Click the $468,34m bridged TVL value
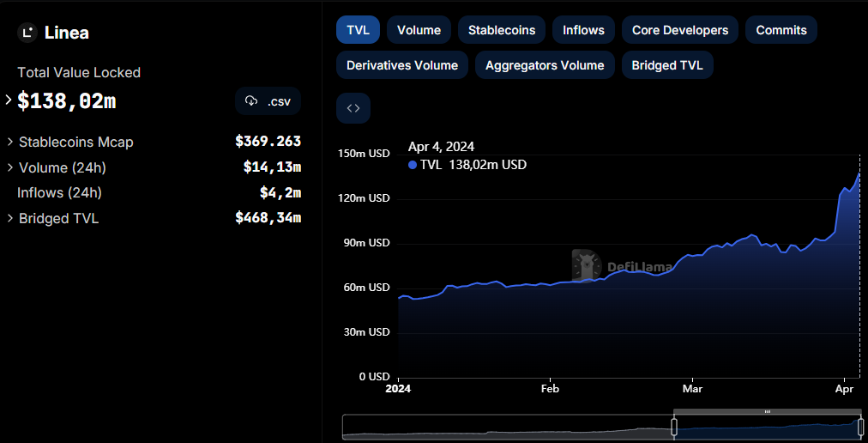Screen dimensions: 868x443 [268, 218]
